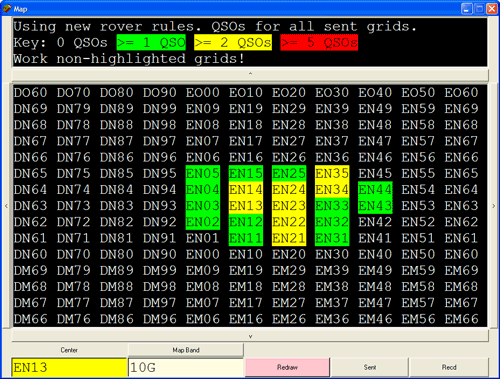Select yellow grid EN35

click(332, 173)
